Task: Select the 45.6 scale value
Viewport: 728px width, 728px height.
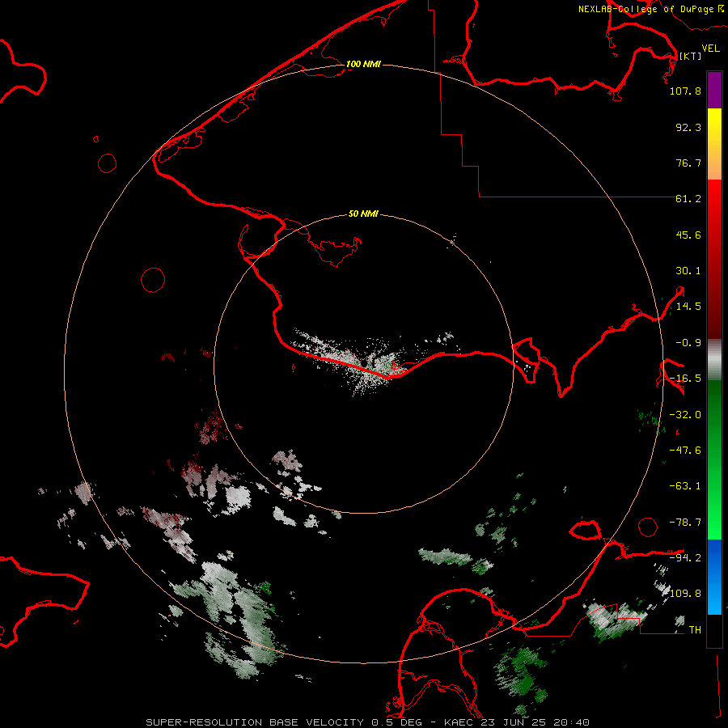Action: click(688, 235)
